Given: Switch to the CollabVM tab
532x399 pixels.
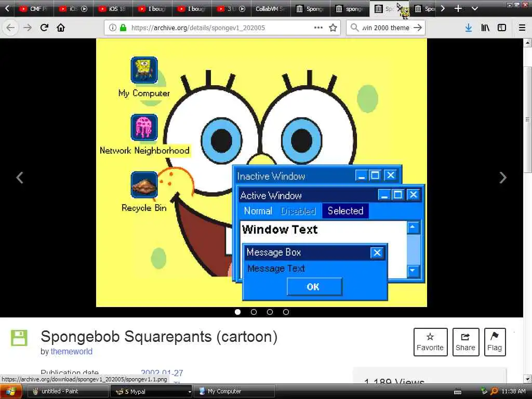Looking at the screenshot, I should coord(270,9).
